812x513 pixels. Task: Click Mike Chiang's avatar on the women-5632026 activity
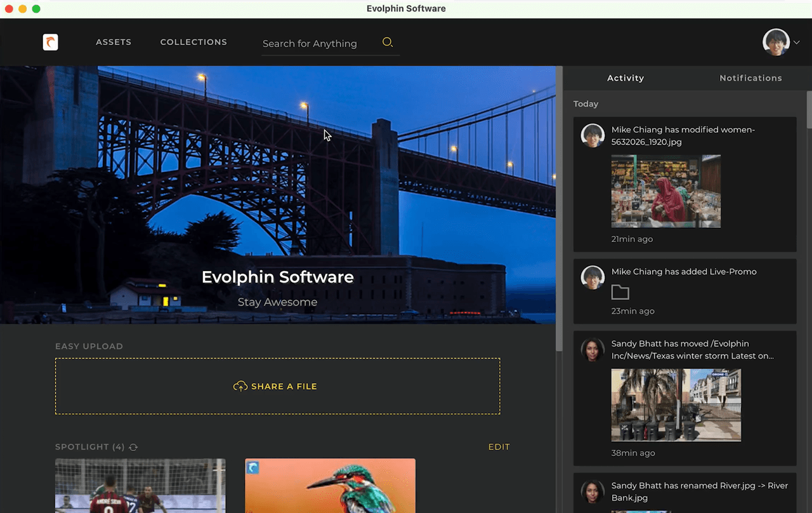pos(593,136)
